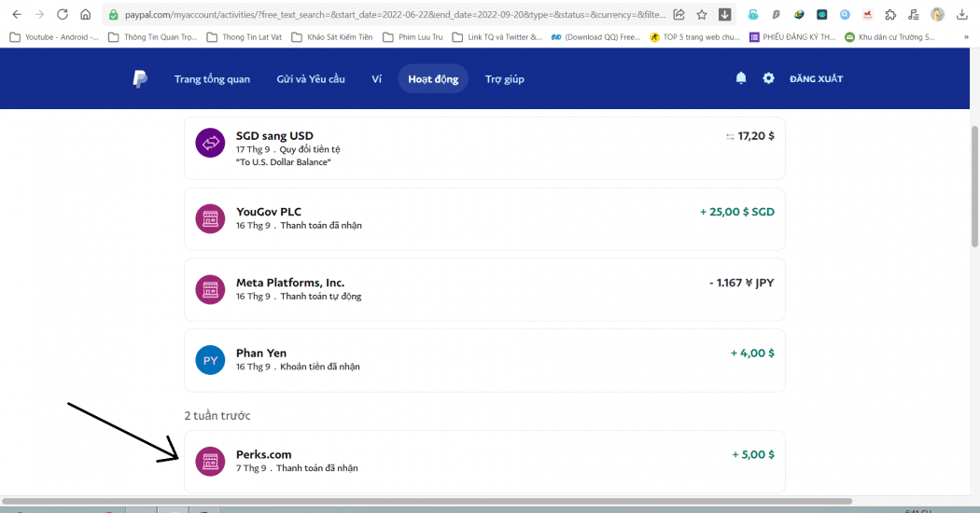Click the ĐĂNG XUẤT link
Screen dimensions: 980x513
click(817, 78)
